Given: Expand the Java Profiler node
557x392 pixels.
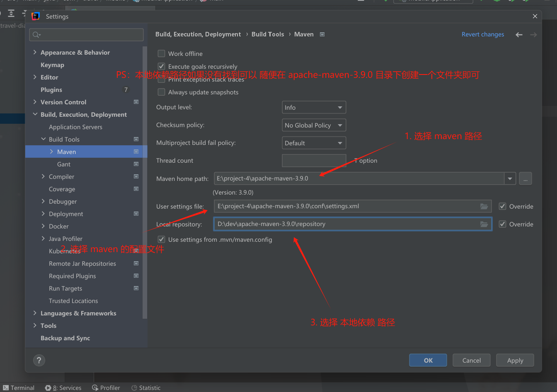Looking at the screenshot, I should 43,239.
